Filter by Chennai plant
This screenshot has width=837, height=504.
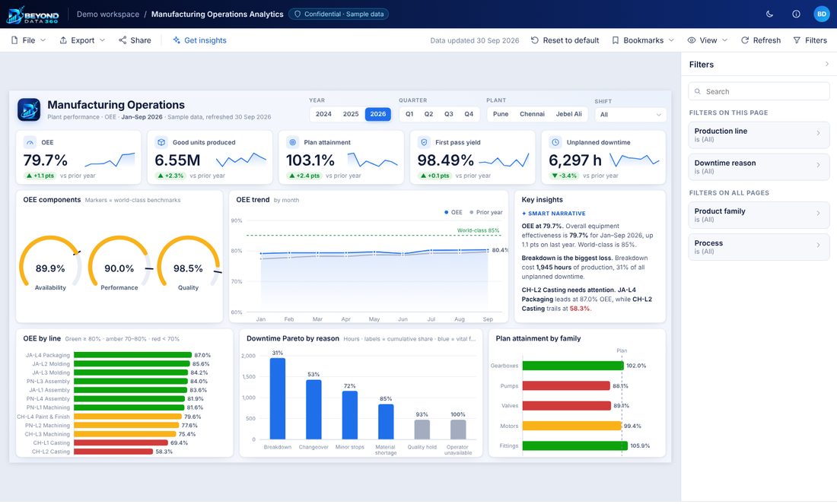point(532,114)
